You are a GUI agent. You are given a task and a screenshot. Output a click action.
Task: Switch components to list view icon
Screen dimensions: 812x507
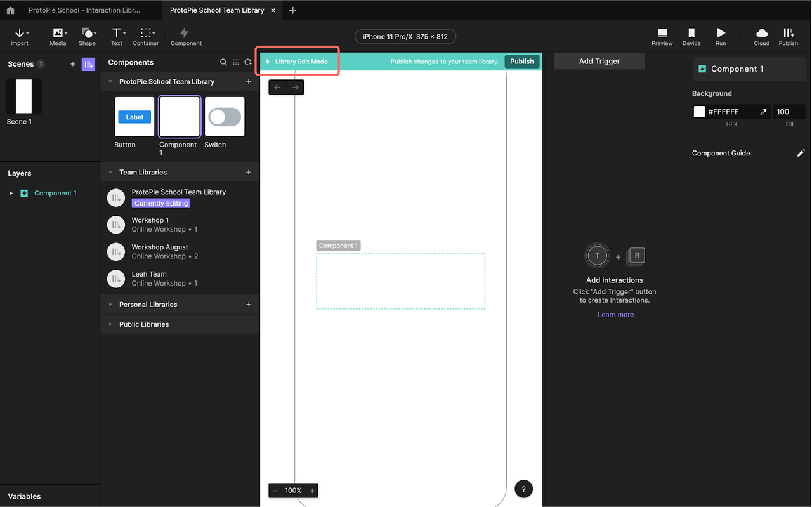tap(236, 62)
